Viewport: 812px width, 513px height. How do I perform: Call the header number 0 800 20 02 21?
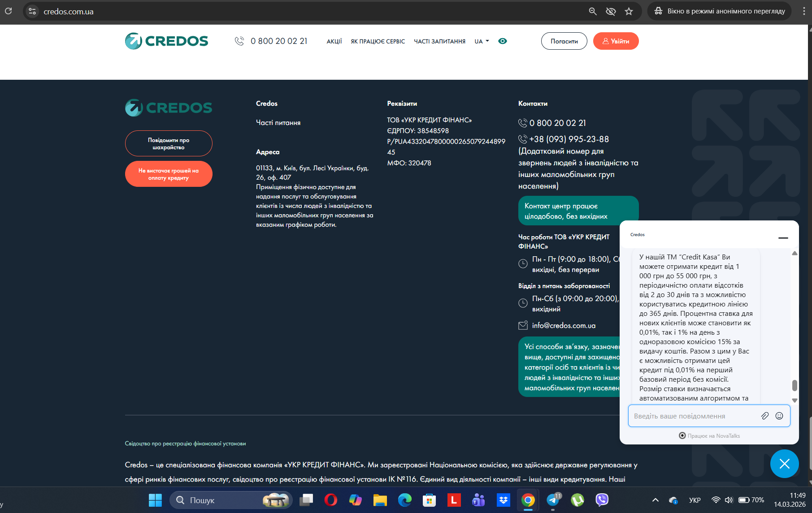[x=279, y=41]
